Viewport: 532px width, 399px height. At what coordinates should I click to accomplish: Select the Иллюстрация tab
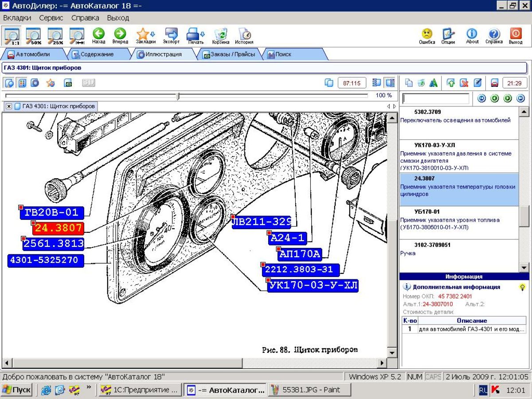163,55
